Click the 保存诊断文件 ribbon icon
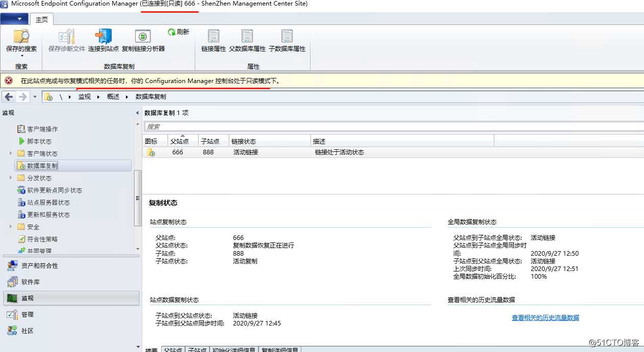Viewport: 644px width, 352px height. pyautogui.click(x=67, y=37)
